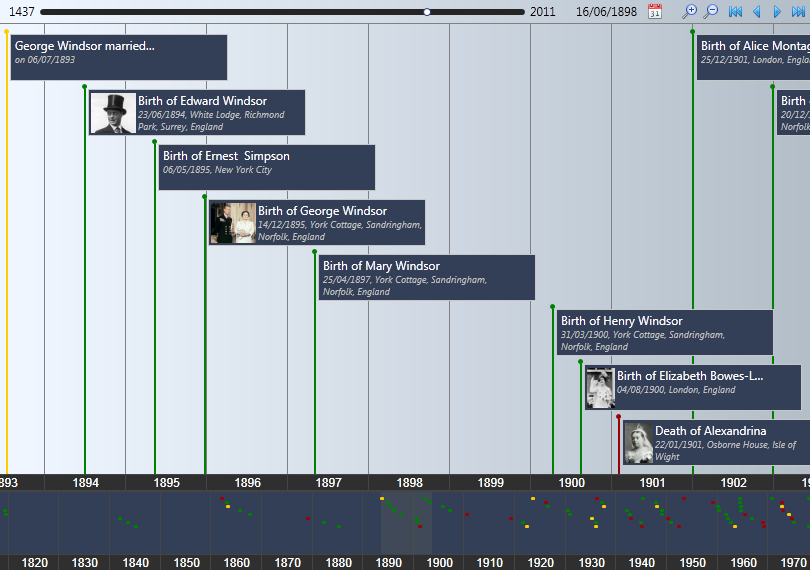This screenshot has height=570, width=810.
Task: Click the 1960 decade label in overview
Action: [x=743, y=562]
